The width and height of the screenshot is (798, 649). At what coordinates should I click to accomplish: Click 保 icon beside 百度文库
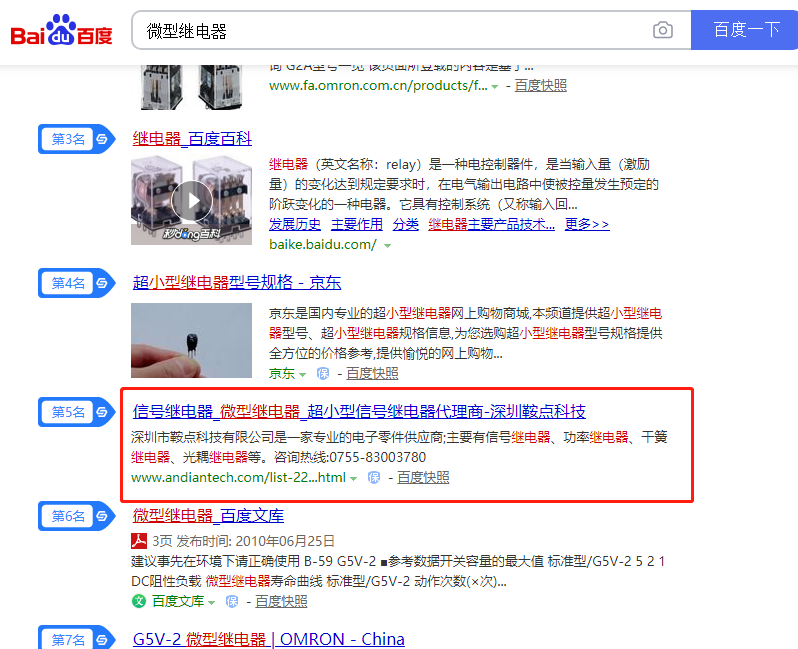(x=232, y=601)
